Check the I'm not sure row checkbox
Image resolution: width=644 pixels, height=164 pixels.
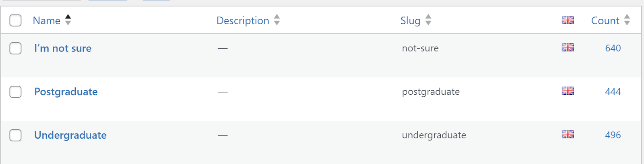15,48
